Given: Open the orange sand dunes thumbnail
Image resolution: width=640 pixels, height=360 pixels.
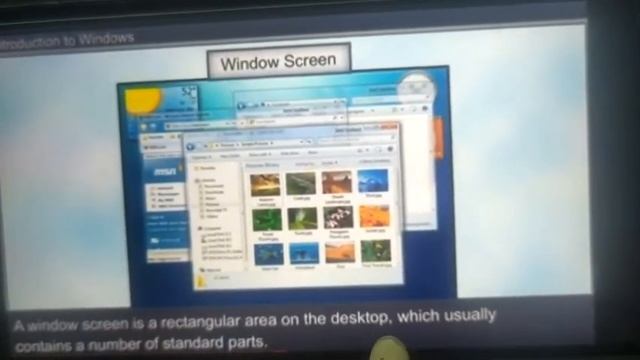Looking at the screenshot, I should (340, 252).
